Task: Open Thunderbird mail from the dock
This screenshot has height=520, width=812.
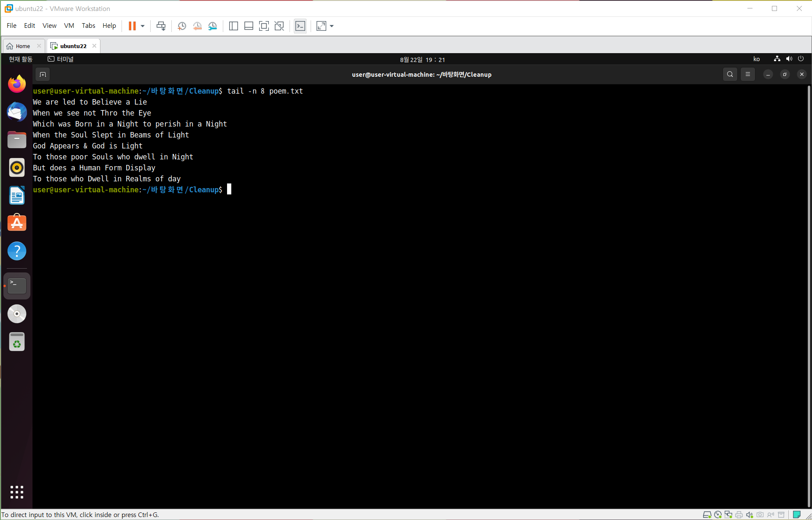Action: tap(17, 112)
